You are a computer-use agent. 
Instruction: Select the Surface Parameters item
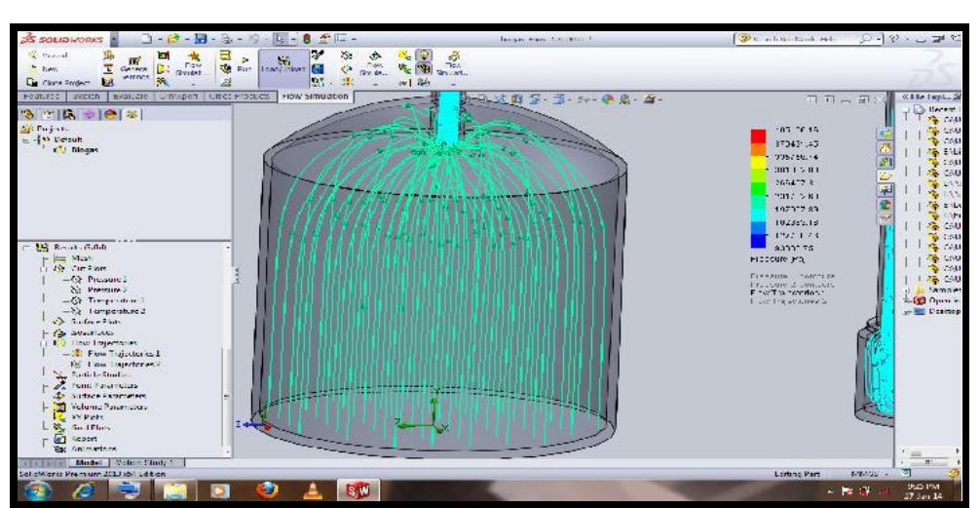[101, 396]
